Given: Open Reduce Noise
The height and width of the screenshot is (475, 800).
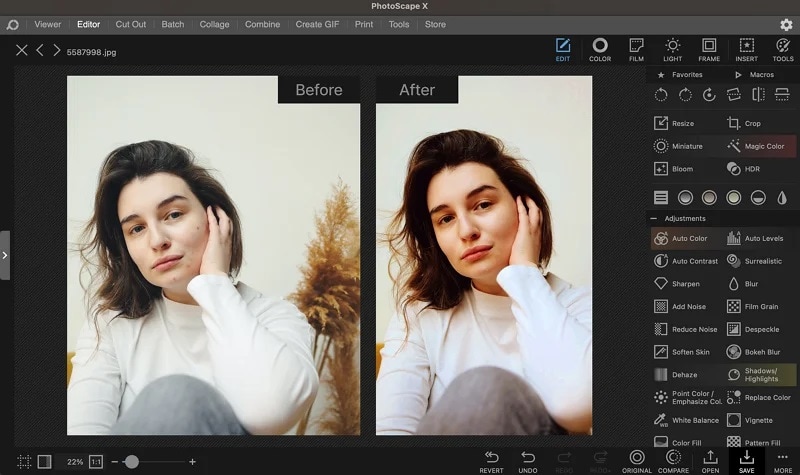Looking at the screenshot, I should (x=686, y=329).
